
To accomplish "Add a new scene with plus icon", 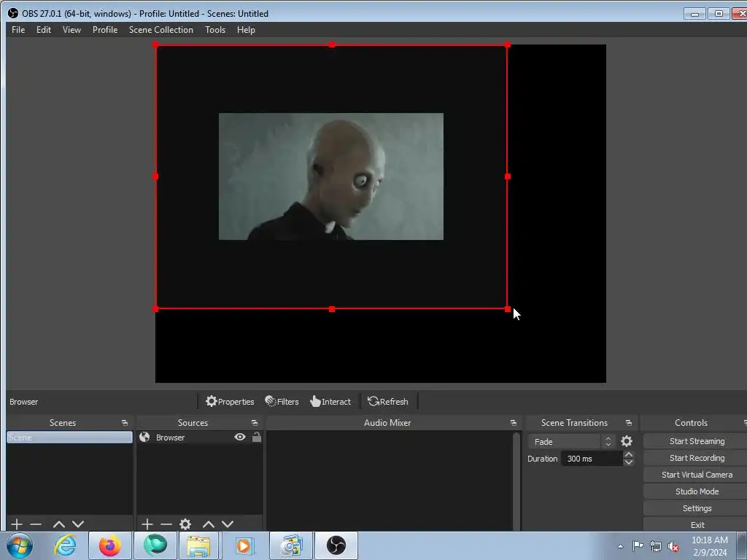I will (x=17, y=524).
